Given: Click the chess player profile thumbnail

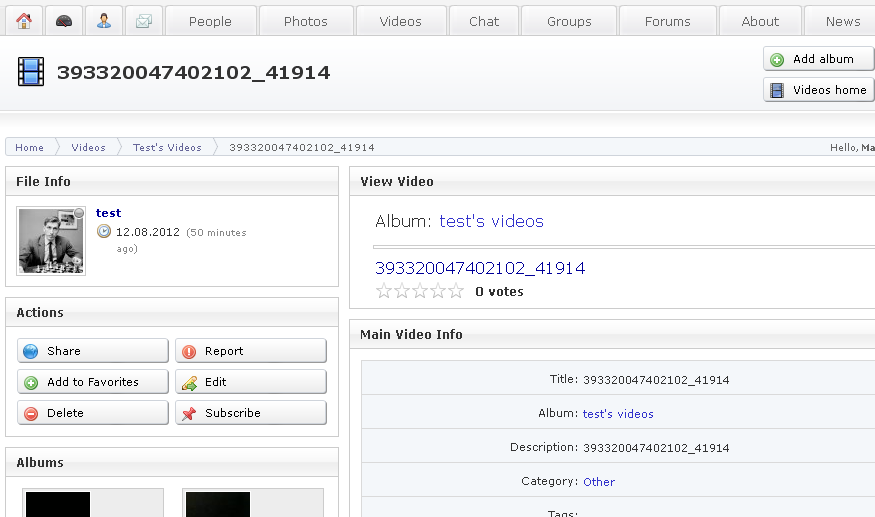Looking at the screenshot, I should click(x=51, y=241).
